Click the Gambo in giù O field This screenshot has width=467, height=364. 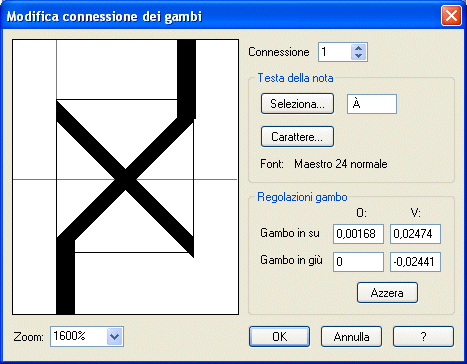[358, 262]
